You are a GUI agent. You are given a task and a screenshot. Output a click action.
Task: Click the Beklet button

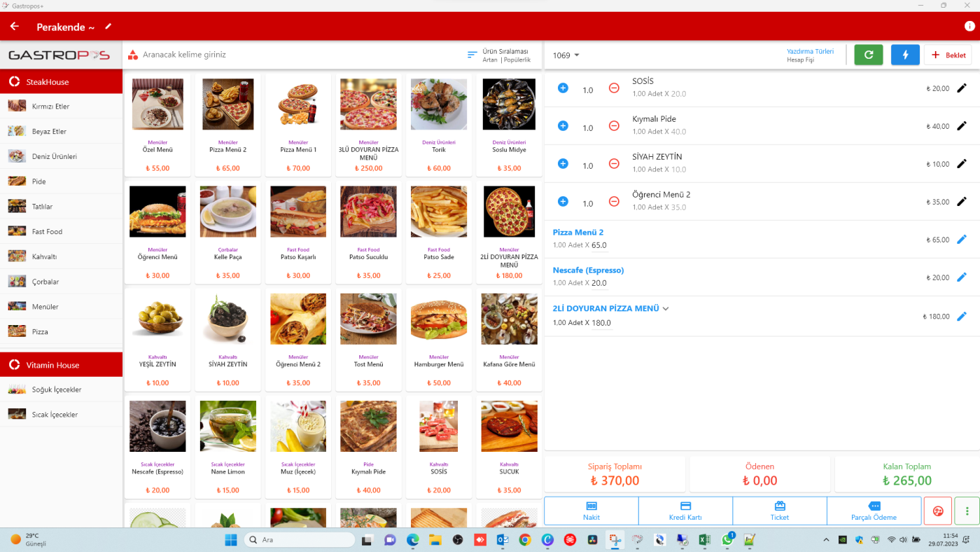[x=947, y=55]
